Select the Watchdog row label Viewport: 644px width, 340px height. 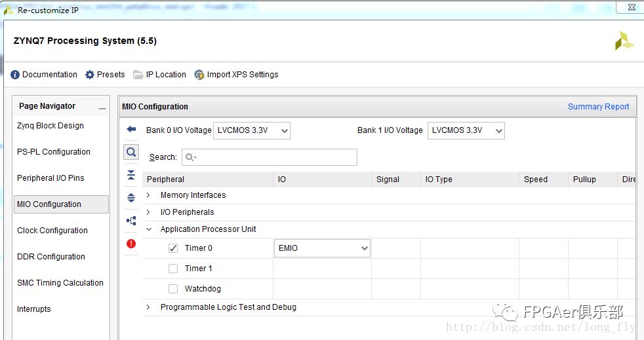tap(203, 289)
